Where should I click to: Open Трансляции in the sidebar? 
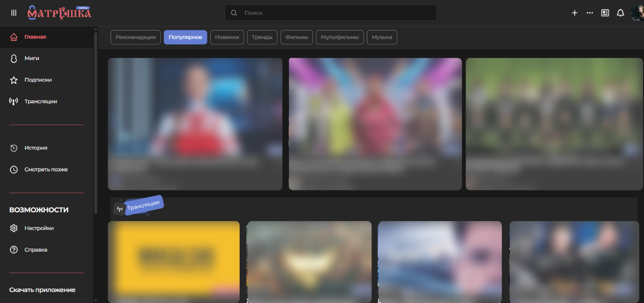[x=41, y=102]
